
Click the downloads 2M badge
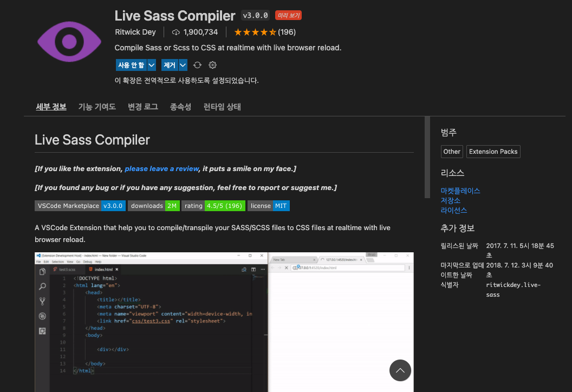click(154, 206)
